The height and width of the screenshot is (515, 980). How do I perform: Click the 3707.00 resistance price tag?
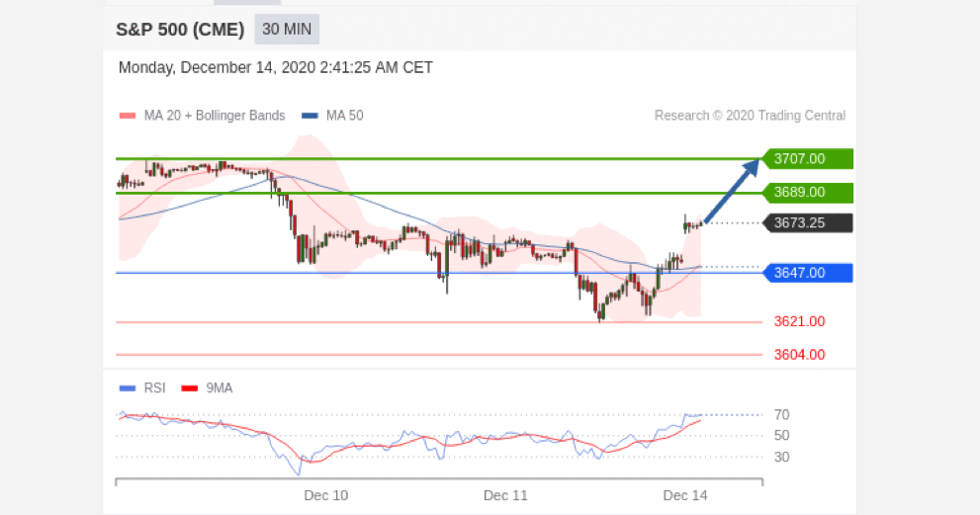[x=808, y=159]
